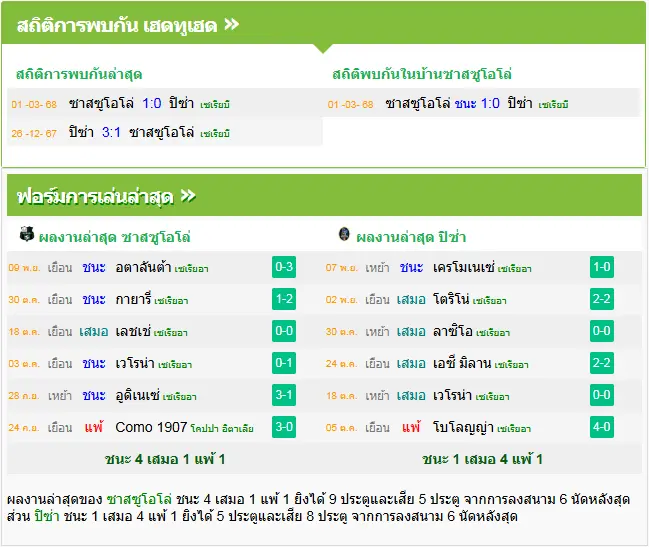Click opponent name ลาซิโอ
The height and width of the screenshot is (547, 649).
[x=453, y=331]
